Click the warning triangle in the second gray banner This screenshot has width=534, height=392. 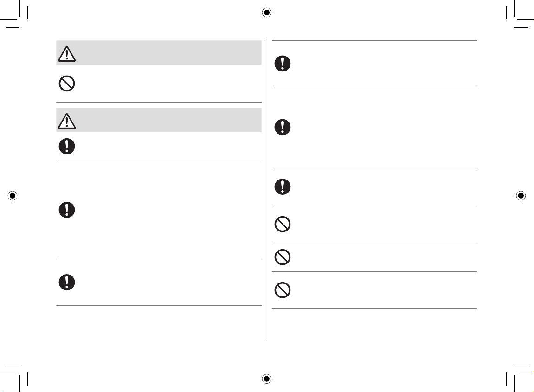point(67,121)
